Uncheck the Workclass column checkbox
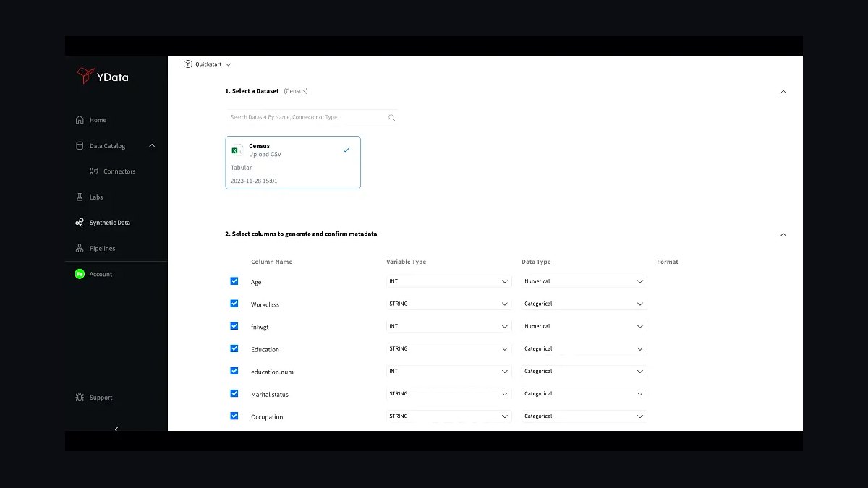 pyautogui.click(x=234, y=304)
